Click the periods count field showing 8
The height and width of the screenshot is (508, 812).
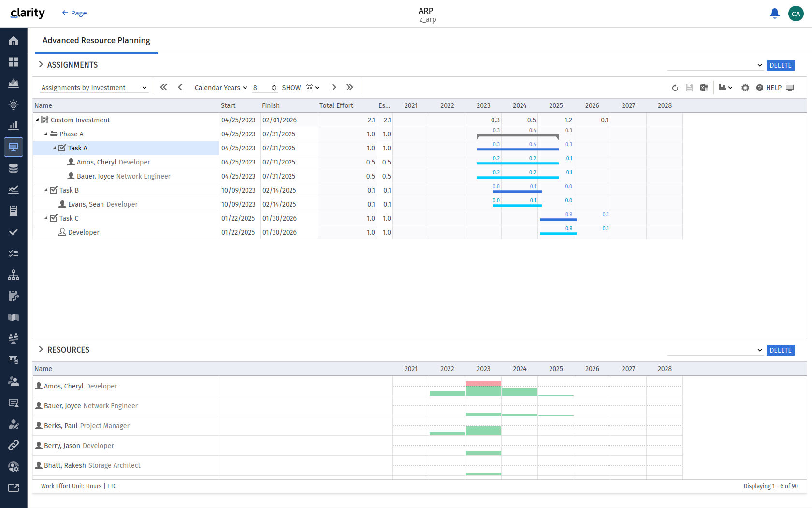pyautogui.click(x=261, y=88)
